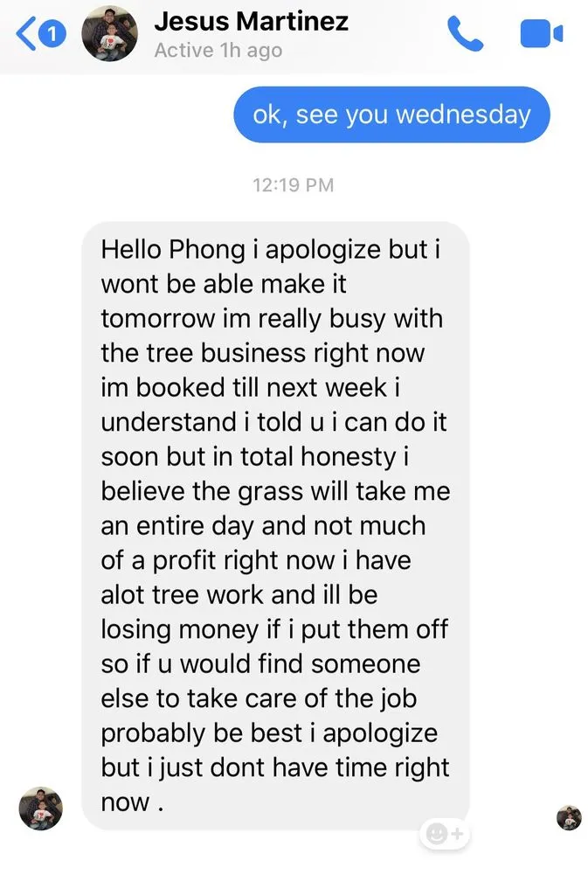Add an emoji reaction to the message
Viewport: 588px width, 874px height.
pyautogui.click(x=446, y=834)
